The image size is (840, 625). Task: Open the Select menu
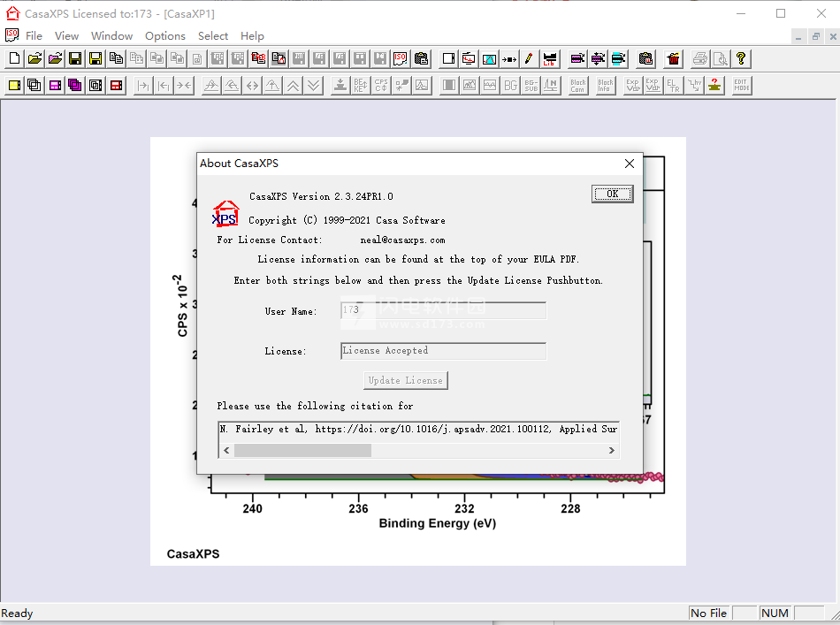point(213,36)
